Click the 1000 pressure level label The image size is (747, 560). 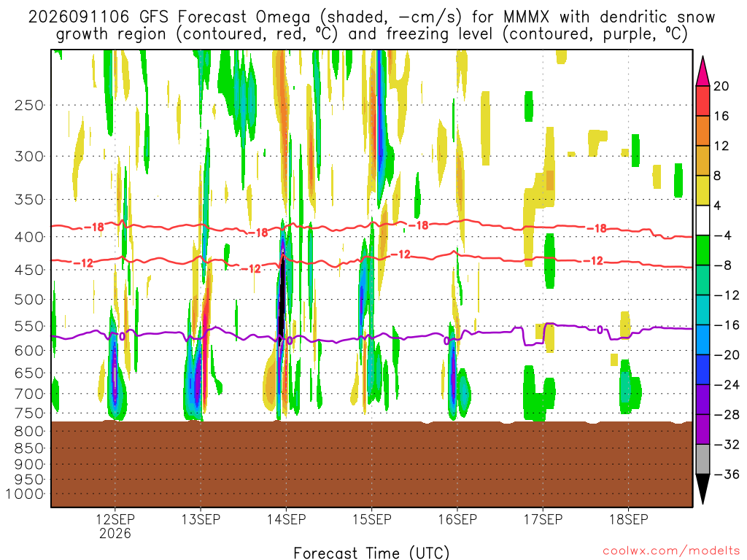[x=25, y=494]
